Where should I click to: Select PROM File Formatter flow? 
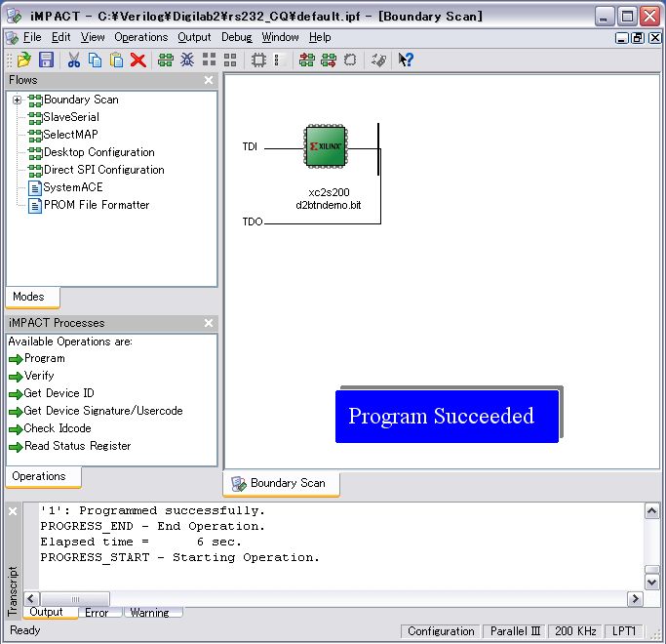(96, 205)
